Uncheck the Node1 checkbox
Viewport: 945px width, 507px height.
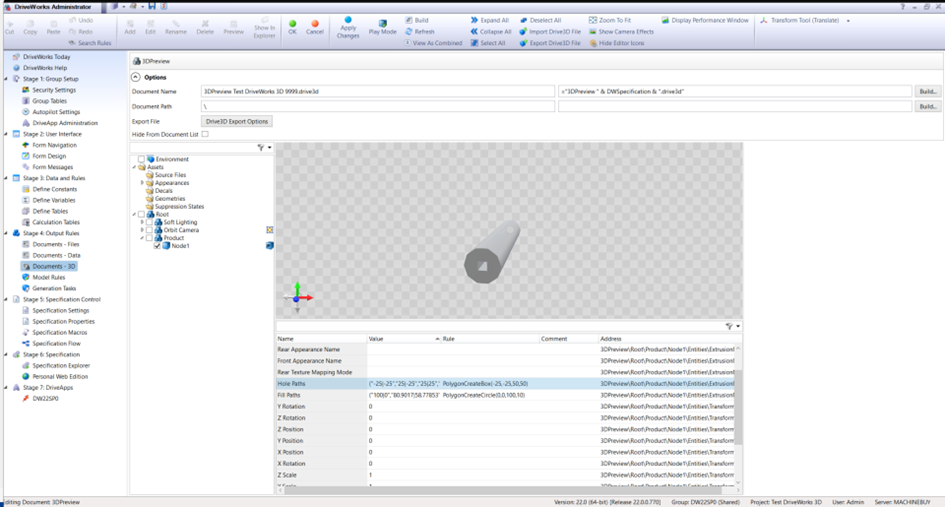click(x=157, y=245)
